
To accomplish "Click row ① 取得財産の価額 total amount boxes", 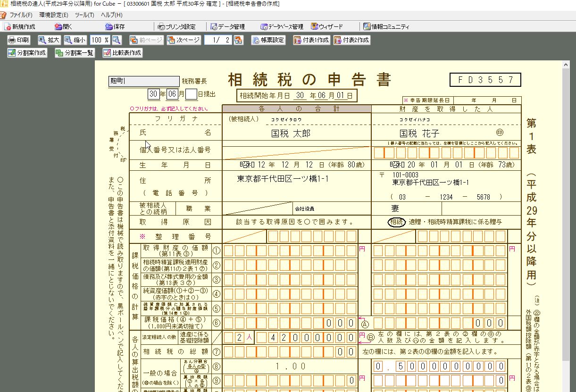I will coord(290,250).
